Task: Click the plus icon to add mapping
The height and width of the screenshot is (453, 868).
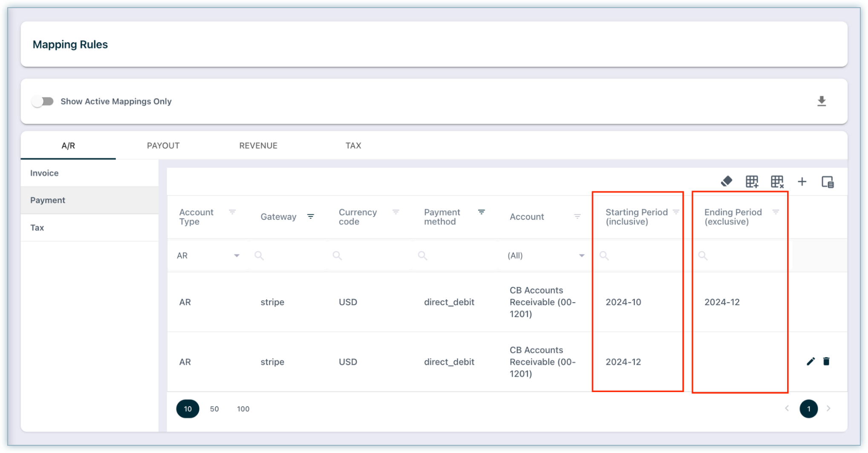Action: 802,182
